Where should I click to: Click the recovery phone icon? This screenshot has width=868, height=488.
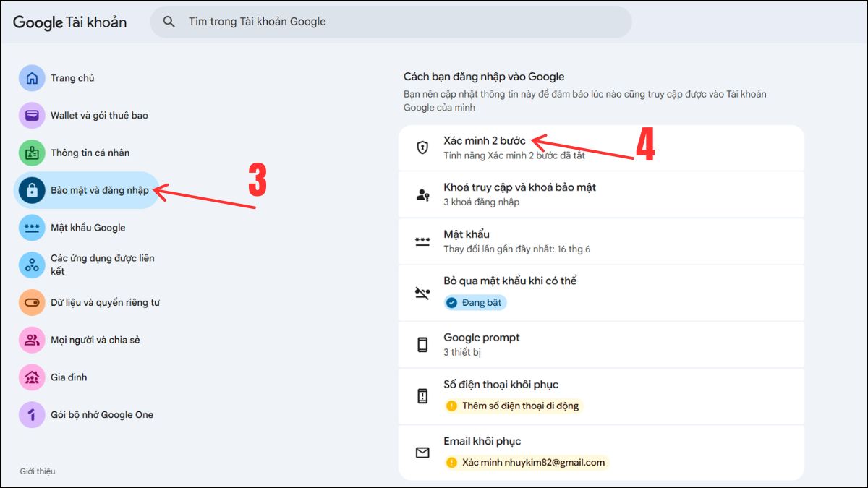click(422, 396)
